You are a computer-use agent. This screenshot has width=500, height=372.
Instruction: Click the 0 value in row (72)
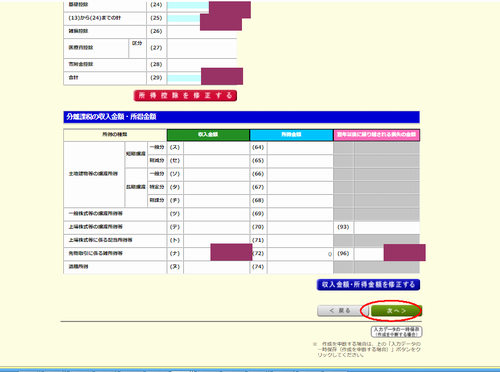tap(330, 254)
